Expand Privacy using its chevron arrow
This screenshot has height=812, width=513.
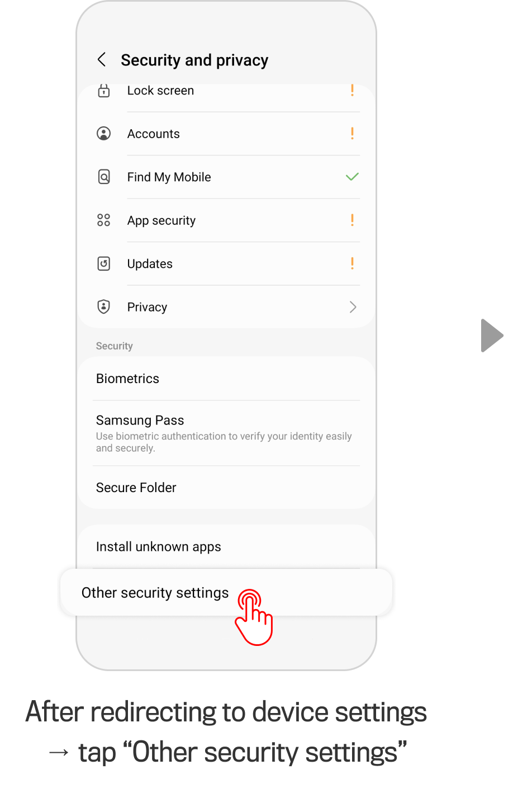tap(353, 307)
